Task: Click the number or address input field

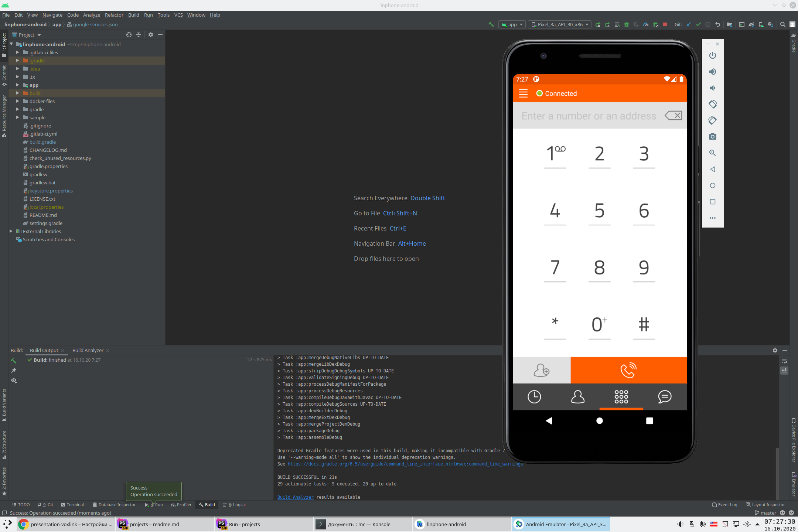Action: point(589,116)
